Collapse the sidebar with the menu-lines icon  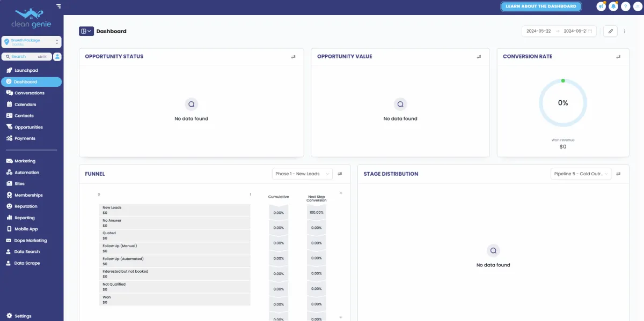pos(58,6)
